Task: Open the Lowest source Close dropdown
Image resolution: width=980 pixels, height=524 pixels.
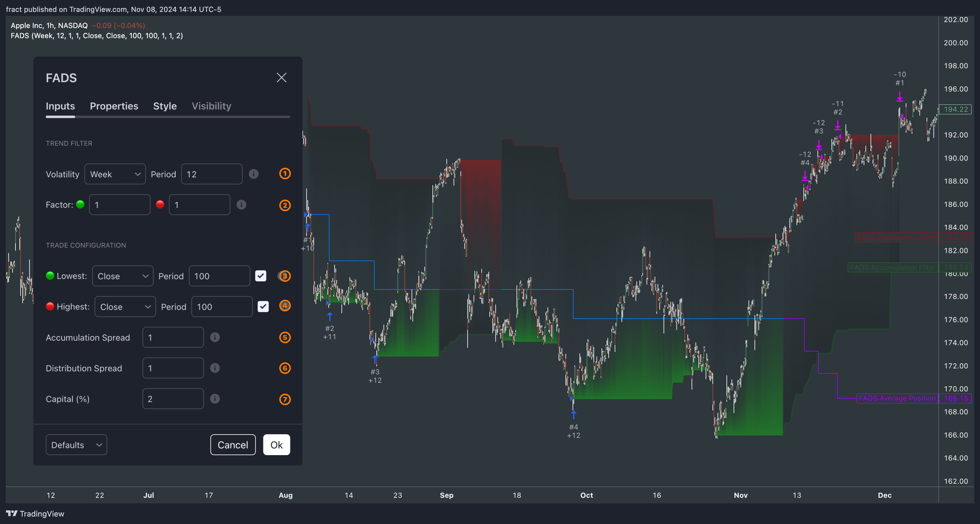Action: (x=123, y=276)
